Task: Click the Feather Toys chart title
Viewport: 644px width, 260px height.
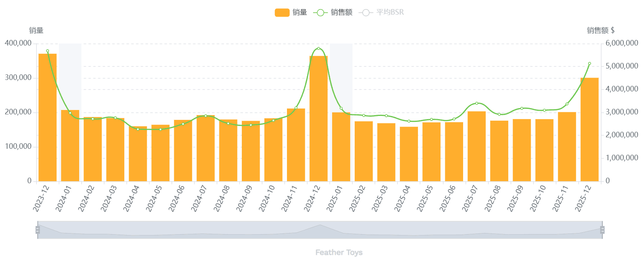Action: coord(339,252)
